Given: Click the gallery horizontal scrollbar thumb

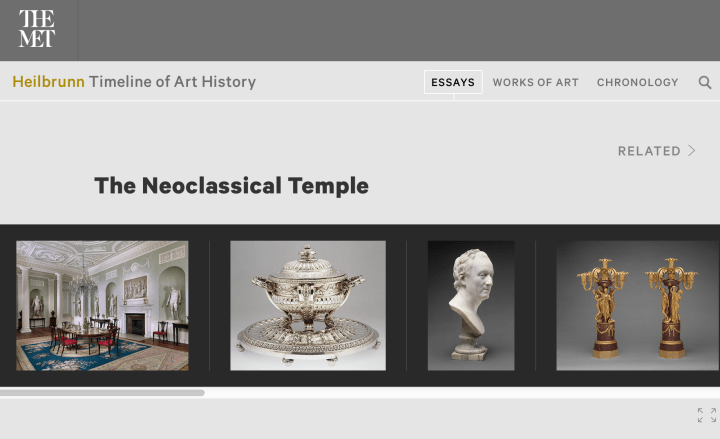Looking at the screenshot, I should pyautogui.click(x=102, y=393).
